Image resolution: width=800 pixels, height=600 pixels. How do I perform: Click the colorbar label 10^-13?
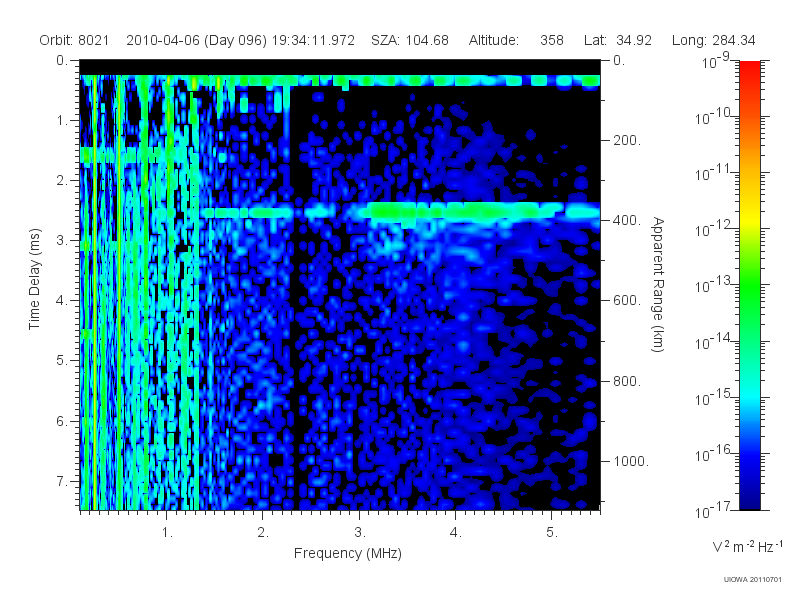(x=713, y=285)
